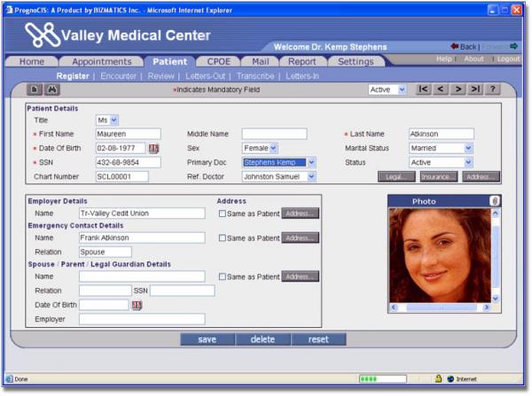Check Same as Patient for emergency contact
The image size is (532, 396).
coord(223,238)
